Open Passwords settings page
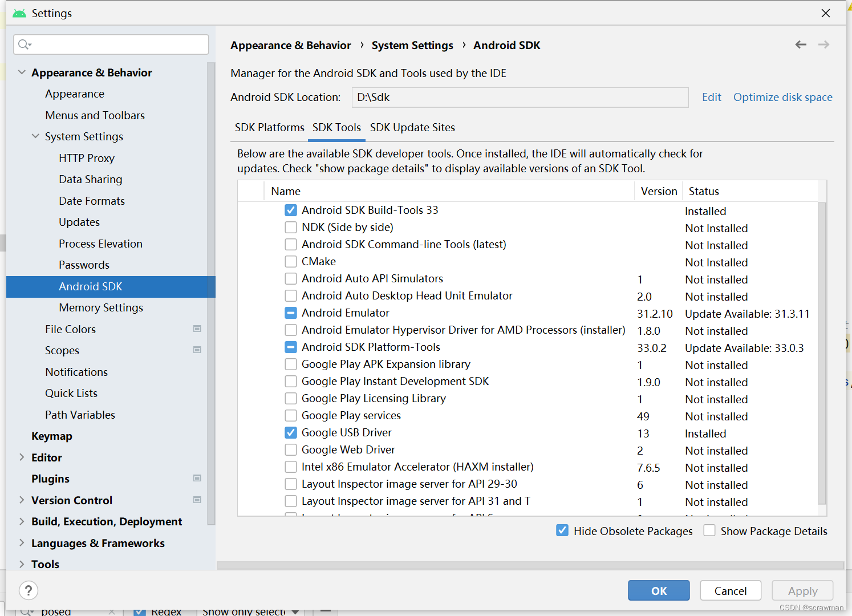The width and height of the screenshot is (852, 616). (x=84, y=265)
